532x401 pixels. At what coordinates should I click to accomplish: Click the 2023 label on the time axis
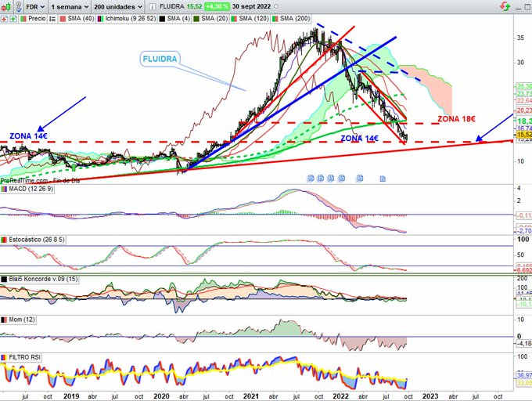[x=430, y=396]
